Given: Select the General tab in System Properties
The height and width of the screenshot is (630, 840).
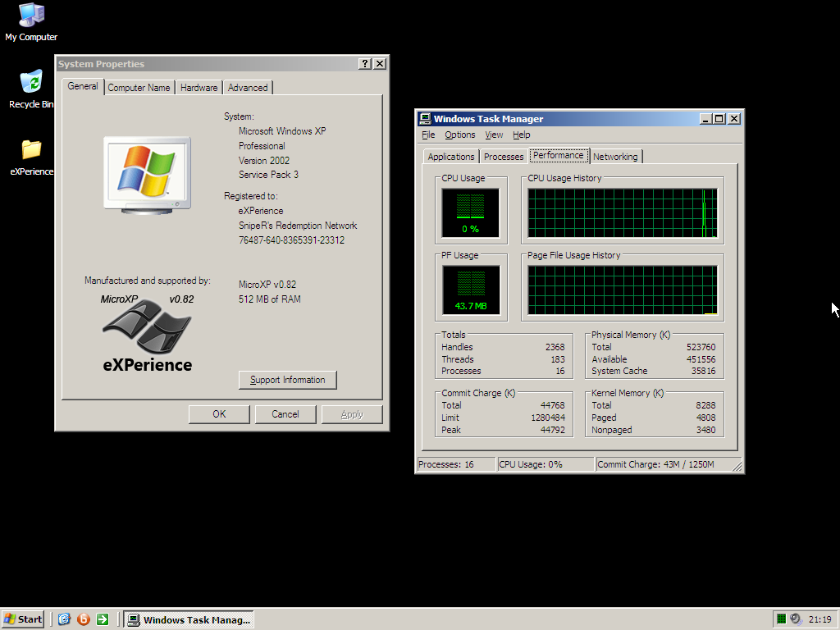Looking at the screenshot, I should [83, 86].
